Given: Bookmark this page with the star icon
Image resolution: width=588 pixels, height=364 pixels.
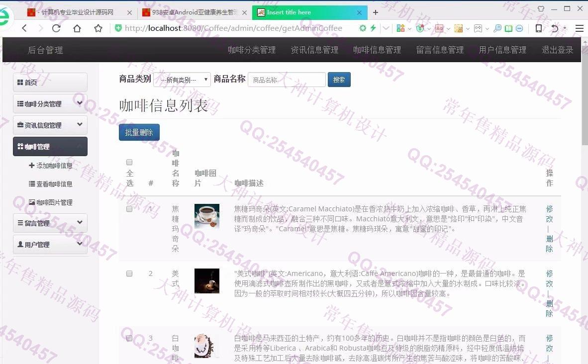Looking at the screenshot, I should [98, 28].
